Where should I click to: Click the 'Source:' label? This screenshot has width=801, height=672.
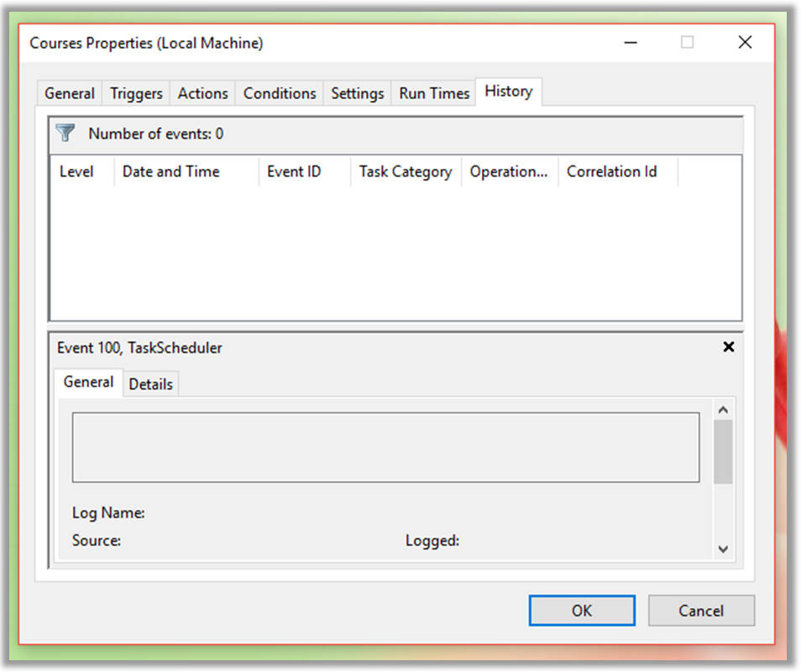pos(97,540)
